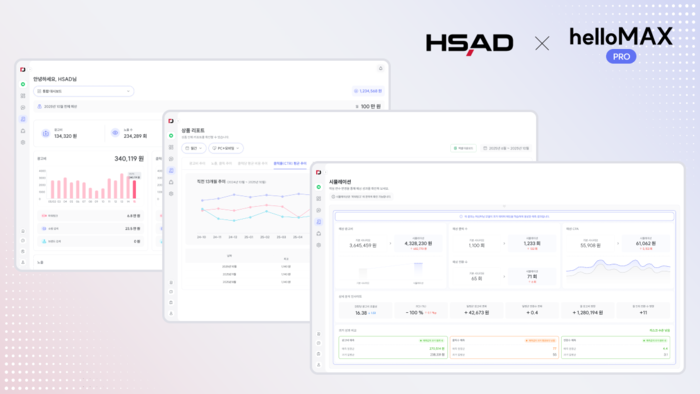Open the dropdown below the 안녕하세요, HSAD님 greeting
The image size is (700, 394).
(83, 91)
